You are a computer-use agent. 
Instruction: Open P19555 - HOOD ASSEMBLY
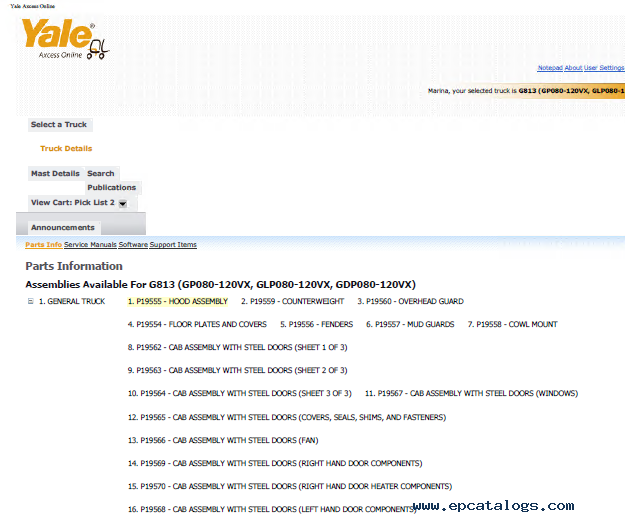point(178,301)
